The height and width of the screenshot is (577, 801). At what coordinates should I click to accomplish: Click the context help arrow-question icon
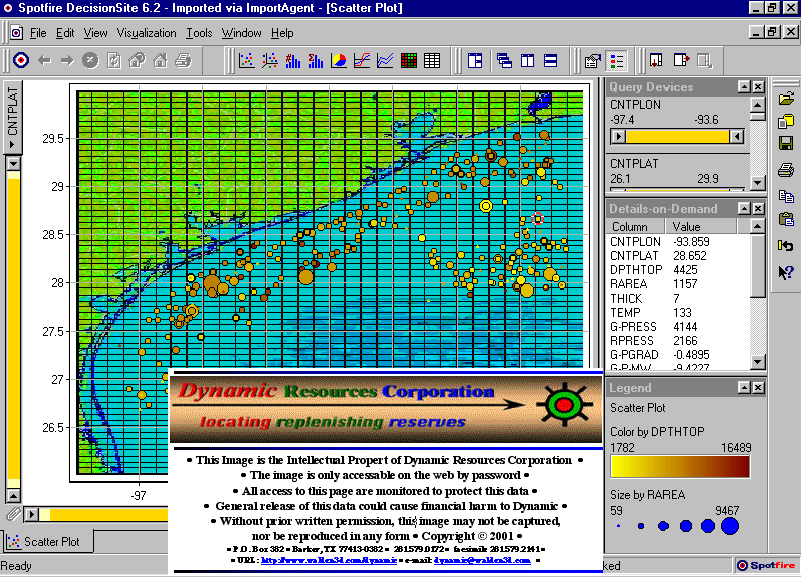tap(786, 271)
